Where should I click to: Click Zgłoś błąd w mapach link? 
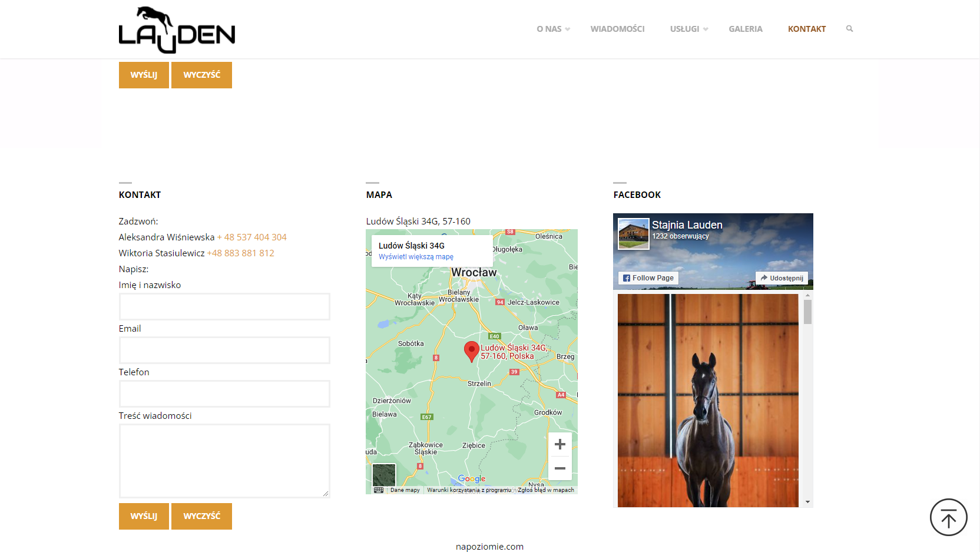pos(546,490)
